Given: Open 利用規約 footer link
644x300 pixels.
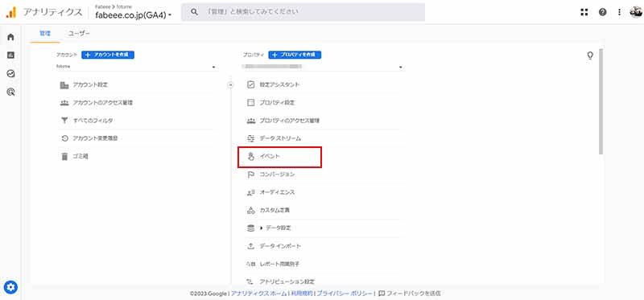Looking at the screenshot, I should click(301, 294).
